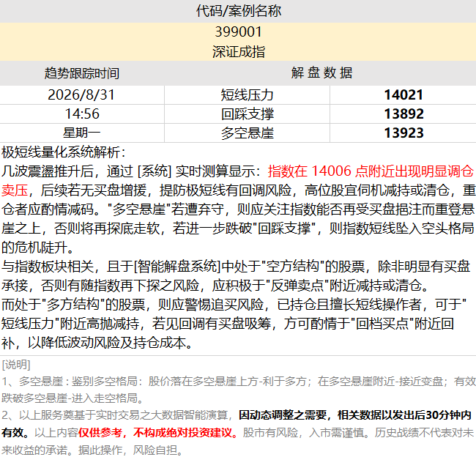The width and height of the screenshot is (476, 457).
Task: Click red disclaimer '仅供参考，不构成绝对投资建议。'
Action: (158, 432)
